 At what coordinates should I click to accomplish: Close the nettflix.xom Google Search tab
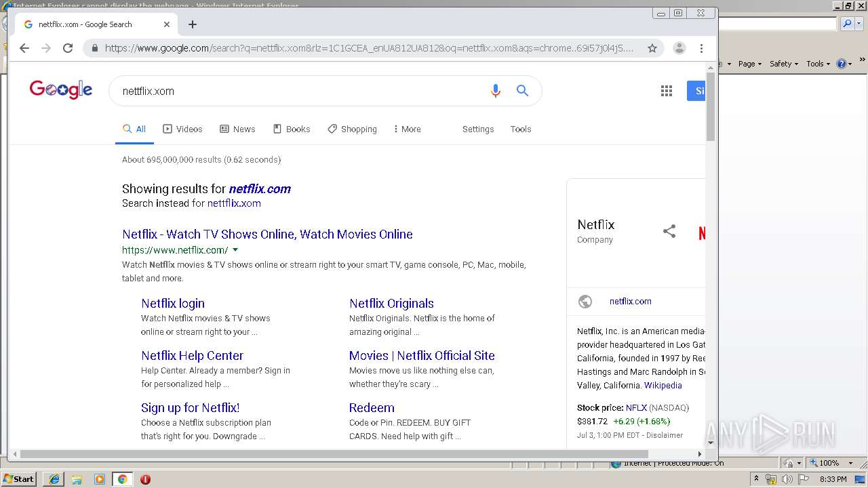167,24
